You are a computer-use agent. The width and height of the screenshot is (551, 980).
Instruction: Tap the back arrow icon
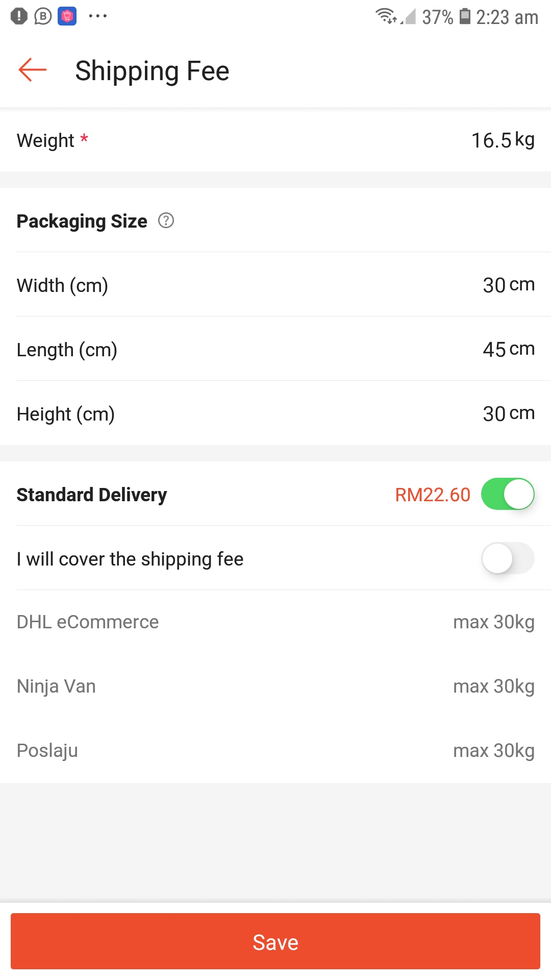point(32,70)
